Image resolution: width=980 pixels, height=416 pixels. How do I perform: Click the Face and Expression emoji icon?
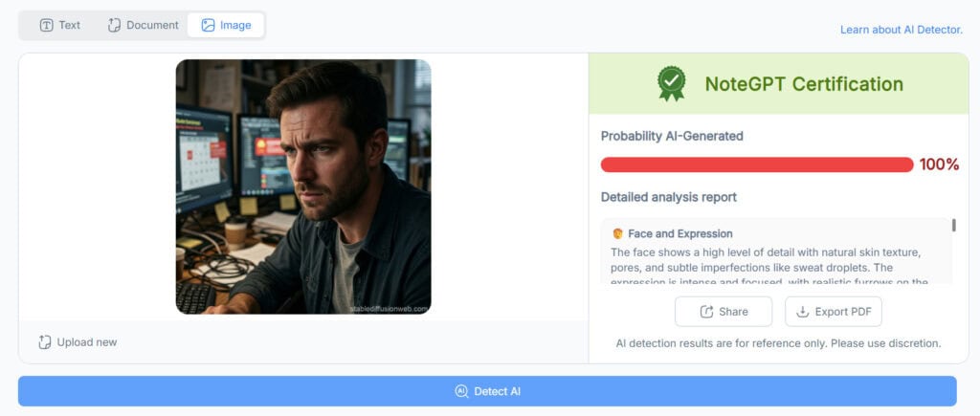(618, 233)
